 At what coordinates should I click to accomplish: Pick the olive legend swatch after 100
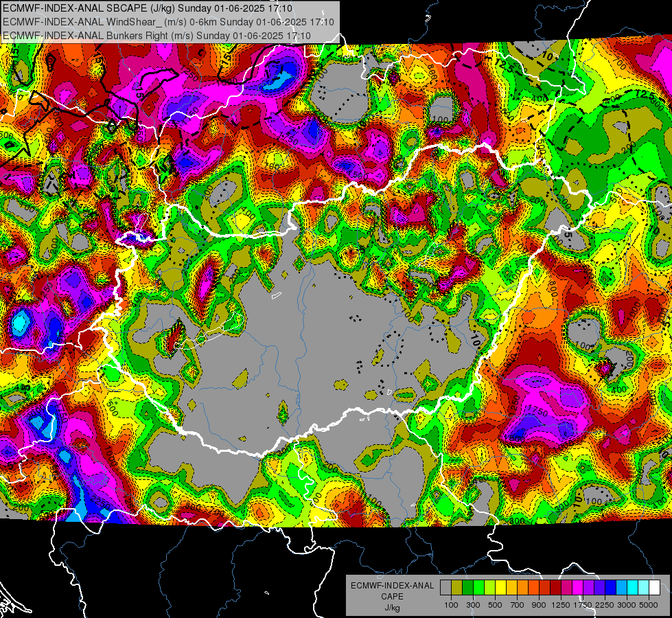[x=456, y=587]
